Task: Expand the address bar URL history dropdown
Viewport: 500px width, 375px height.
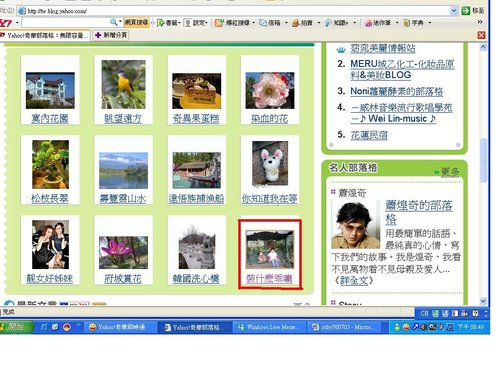Action: pyautogui.click(x=454, y=11)
